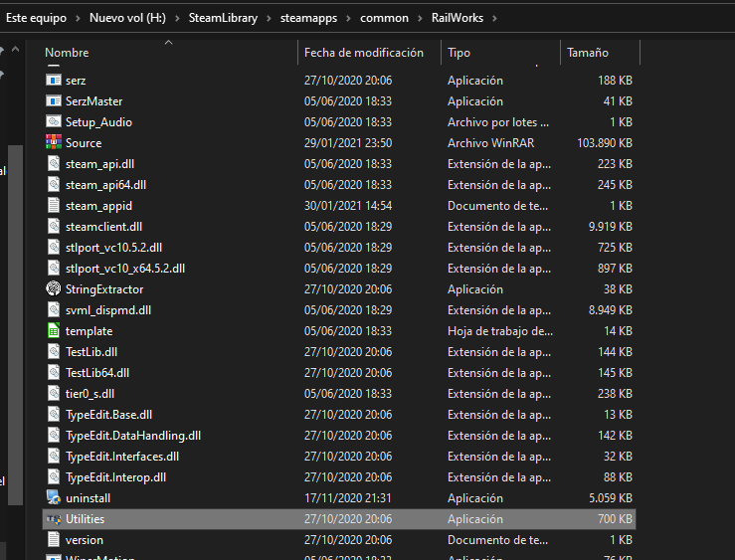Select the tier0_s.dll file icon
This screenshot has height=560, width=735.
click(54, 394)
